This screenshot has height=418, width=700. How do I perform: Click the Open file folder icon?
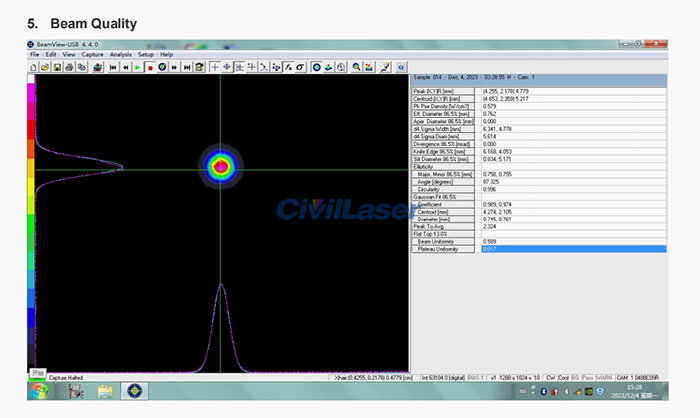(45, 67)
